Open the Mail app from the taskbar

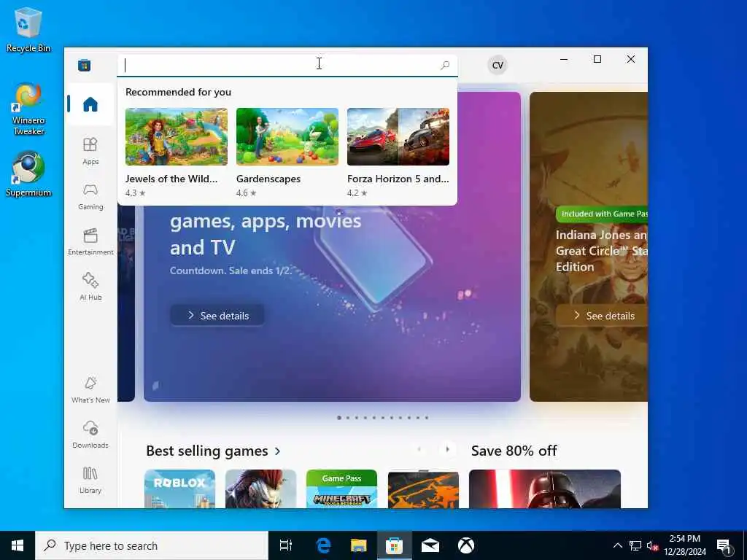[430, 545]
